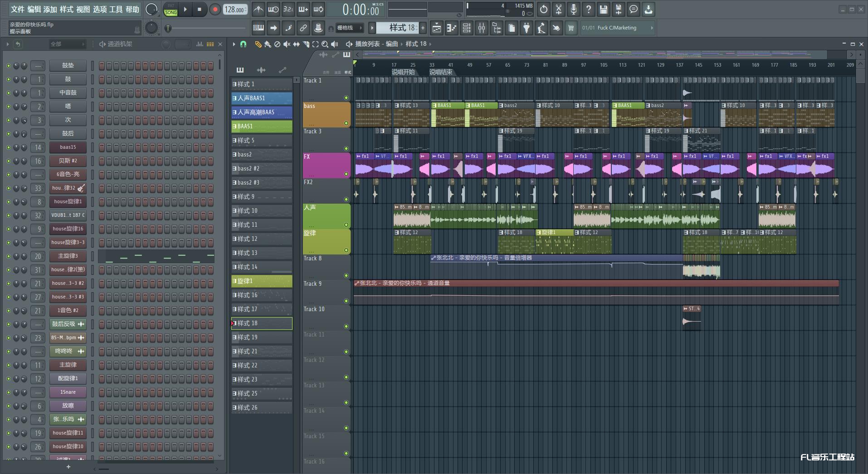Click the typing keyboard to piano icon
Screen dimensions: 868x474
coord(258,28)
